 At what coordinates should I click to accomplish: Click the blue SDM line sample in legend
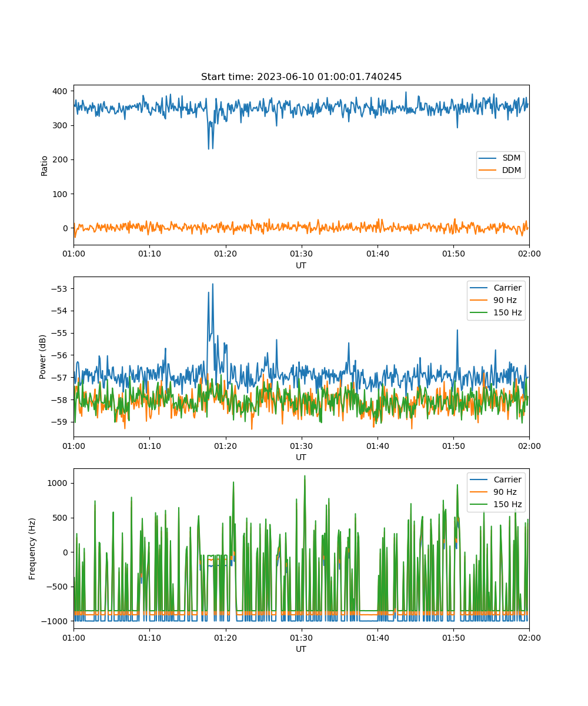tap(487, 159)
